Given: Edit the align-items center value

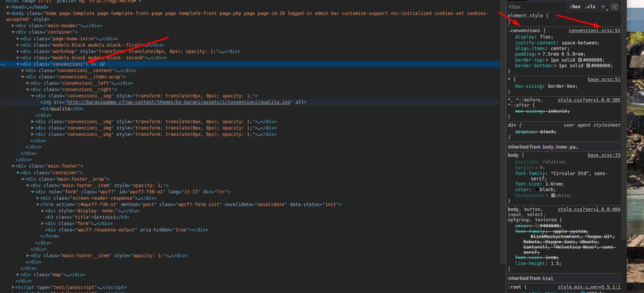Looking at the screenshot, I should 558,49.
